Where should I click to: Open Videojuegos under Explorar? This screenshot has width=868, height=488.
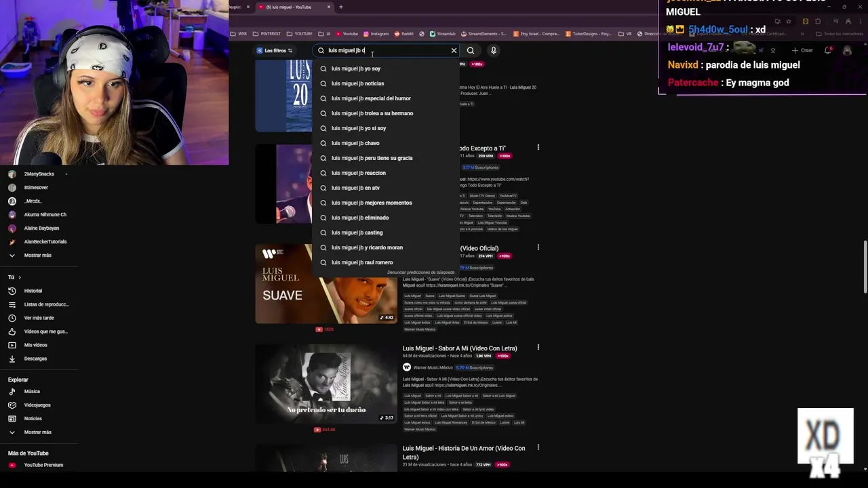[x=37, y=405]
